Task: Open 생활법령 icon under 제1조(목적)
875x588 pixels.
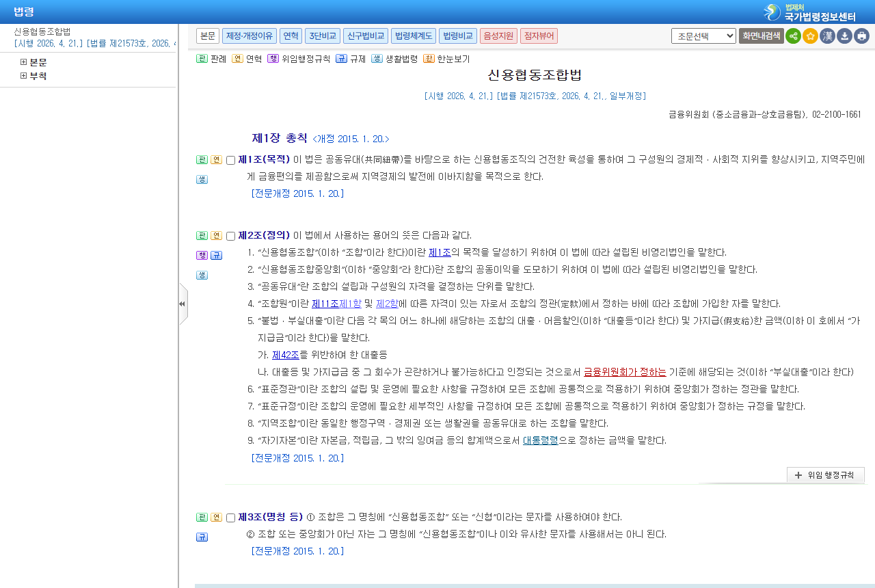Action: pyautogui.click(x=202, y=180)
